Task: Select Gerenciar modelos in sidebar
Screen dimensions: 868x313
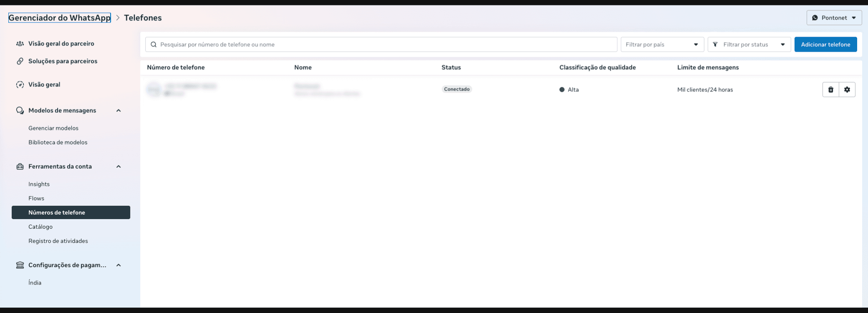Action: tap(53, 128)
